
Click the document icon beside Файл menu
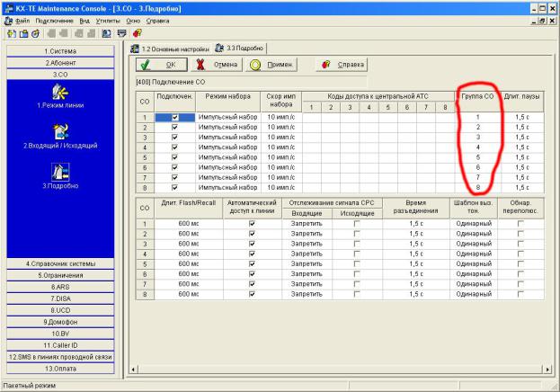tap(8, 21)
